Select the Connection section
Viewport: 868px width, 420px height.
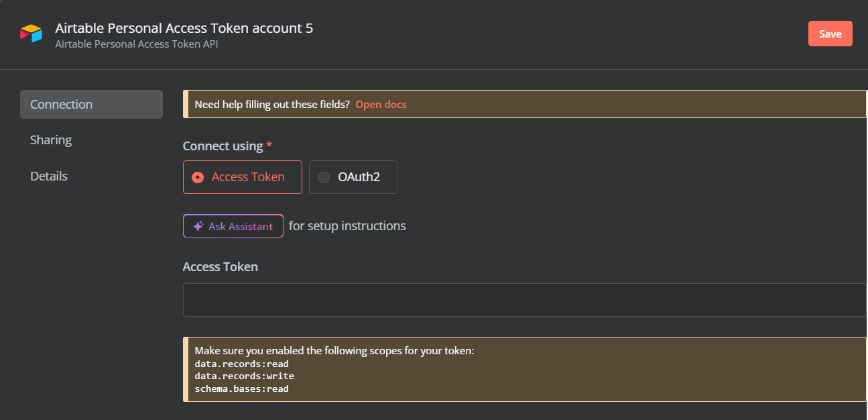[61, 104]
